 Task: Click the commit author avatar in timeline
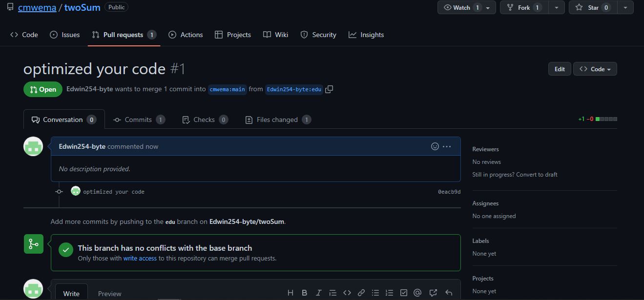click(76, 191)
